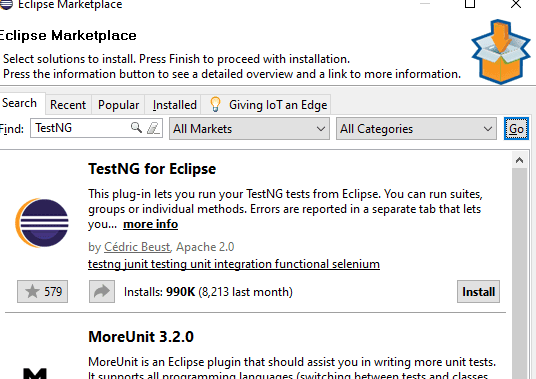Click the Eclipse Marketplace box download icon
Image resolution: width=536 pixels, height=379 pixels.
click(501, 52)
